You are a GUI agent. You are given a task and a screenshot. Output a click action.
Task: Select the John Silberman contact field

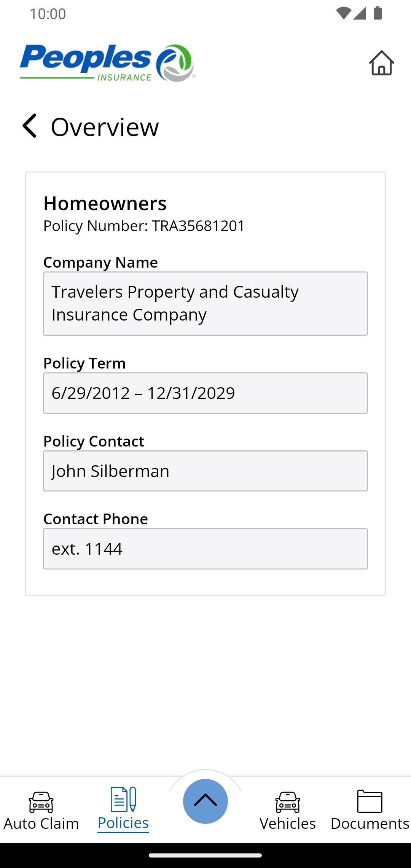pyautogui.click(x=205, y=471)
